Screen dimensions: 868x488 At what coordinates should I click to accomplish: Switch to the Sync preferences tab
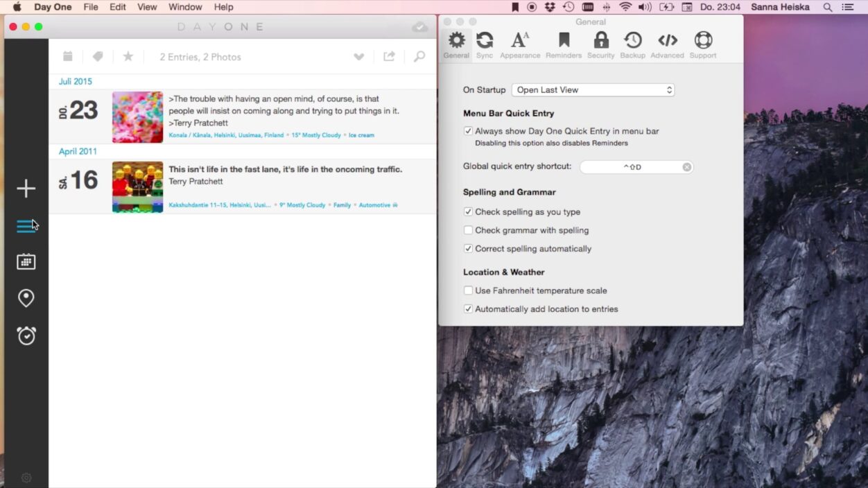pyautogui.click(x=485, y=45)
